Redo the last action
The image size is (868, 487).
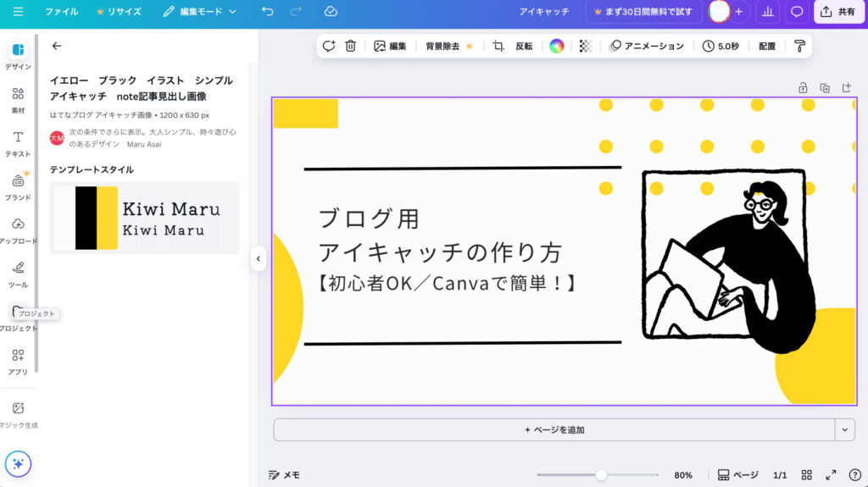(296, 11)
